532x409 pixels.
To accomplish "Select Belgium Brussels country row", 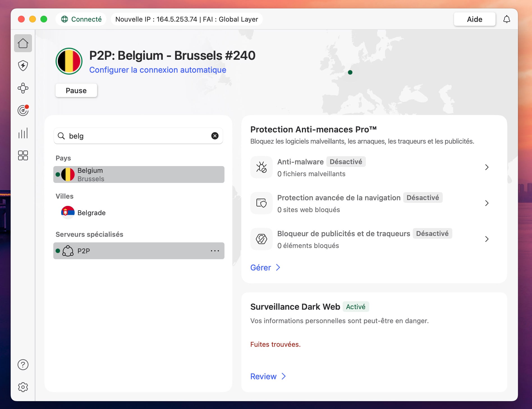I will tap(139, 174).
